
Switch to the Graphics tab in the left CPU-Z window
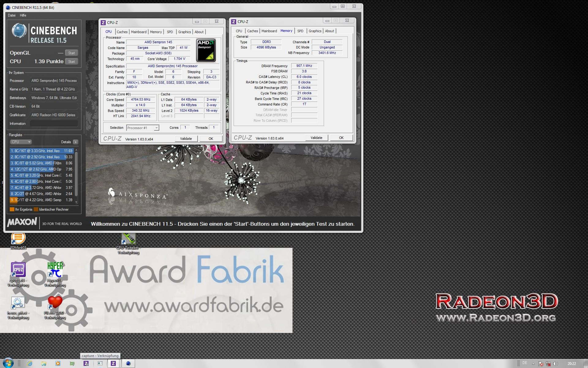point(185,32)
